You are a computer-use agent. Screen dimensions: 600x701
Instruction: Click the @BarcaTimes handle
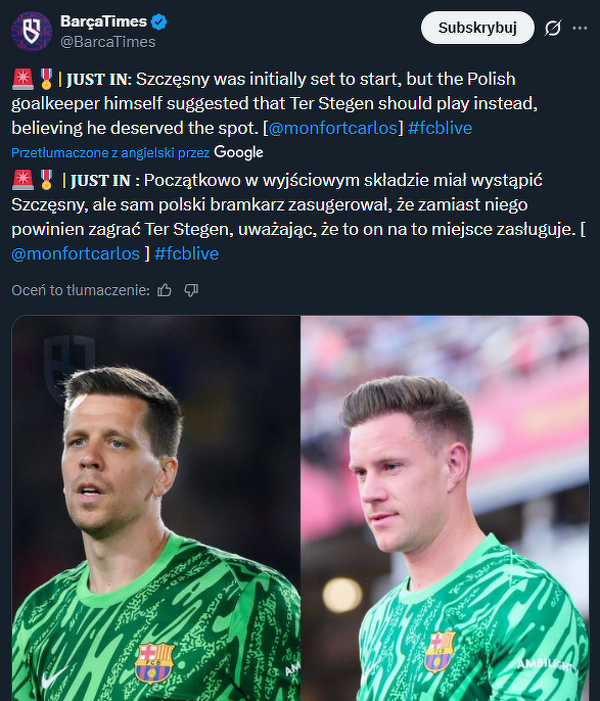click(x=107, y=42)
